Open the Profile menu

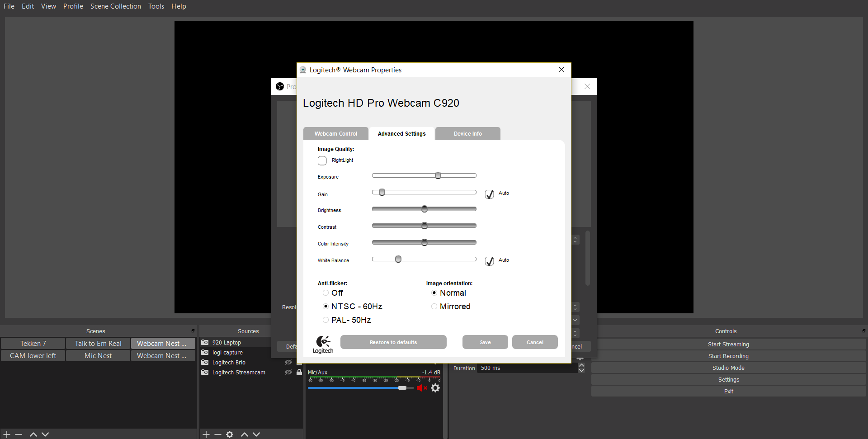click(73, 6)
